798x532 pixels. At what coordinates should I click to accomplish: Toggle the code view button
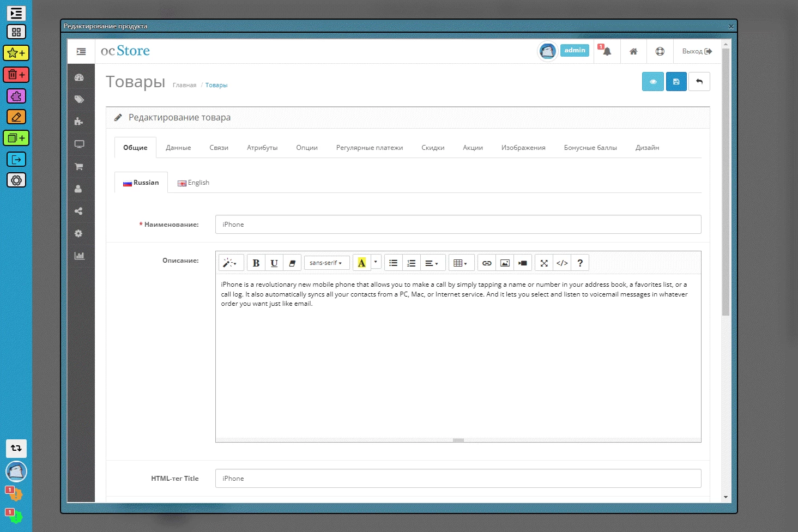tap(562, 263)
